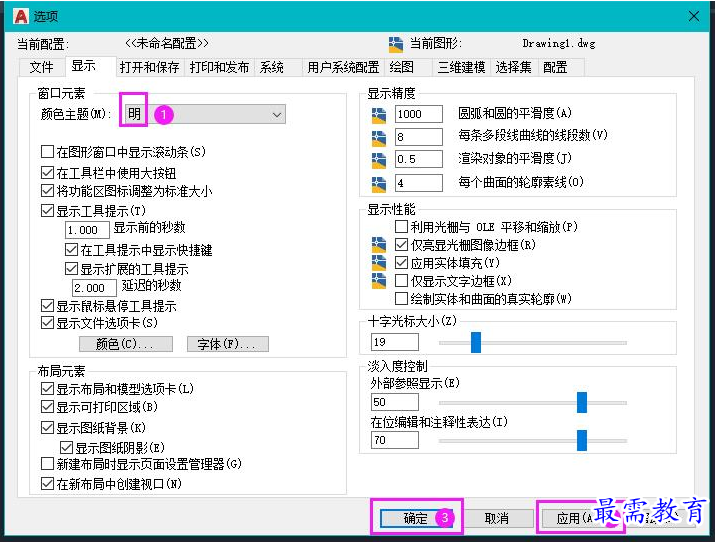The width and height of the screenshot is (715, 542).
Task: Enable 利用光栅与 OLE 平移和缩放 checkbox
Action: [401, 226]
